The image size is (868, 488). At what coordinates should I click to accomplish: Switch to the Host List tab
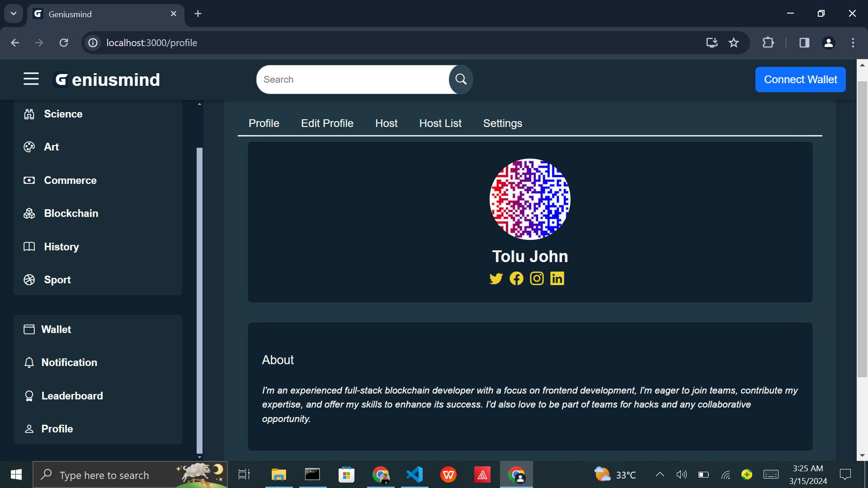coord(440,123)
